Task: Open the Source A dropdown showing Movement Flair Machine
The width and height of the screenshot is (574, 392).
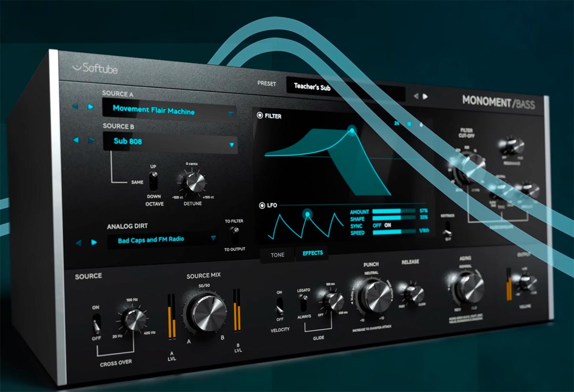Action: [169, 111]
